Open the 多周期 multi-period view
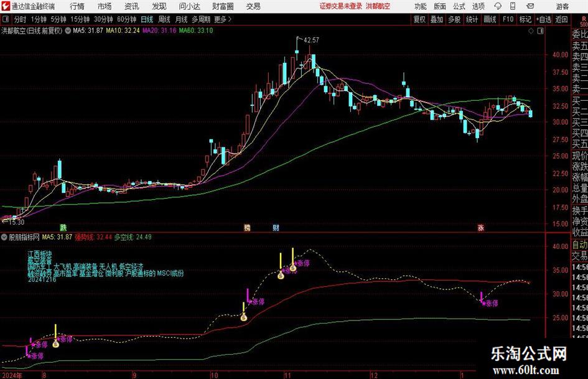Viewport: 588px width, 379px height. coord(201,19)
